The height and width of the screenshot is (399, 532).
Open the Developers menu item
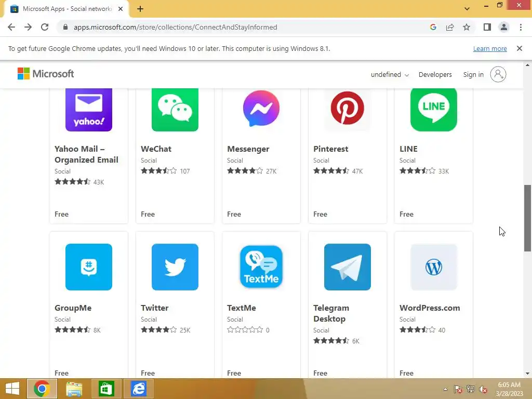tap(435, 75)
